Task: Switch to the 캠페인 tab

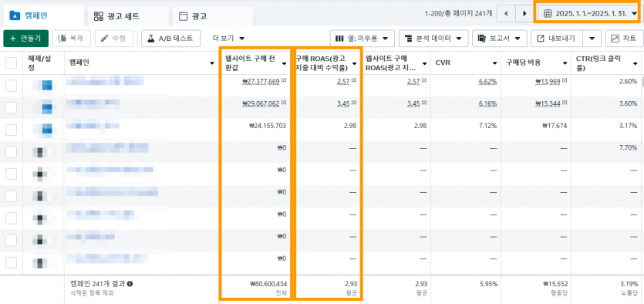Action: click(x=42, y=16)
